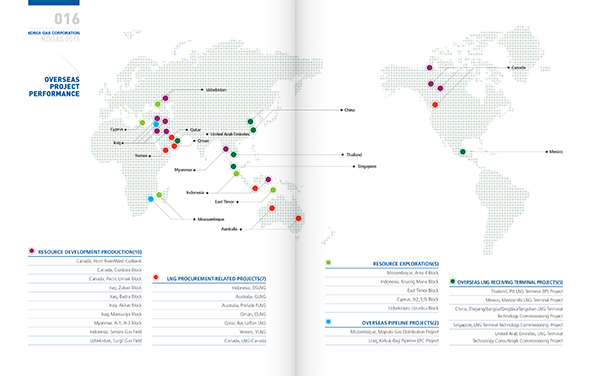This screenshot has height=376, width=591.
Task: Click the blue pipeline marker in Mozambique
Action: (x=151, y=199)
